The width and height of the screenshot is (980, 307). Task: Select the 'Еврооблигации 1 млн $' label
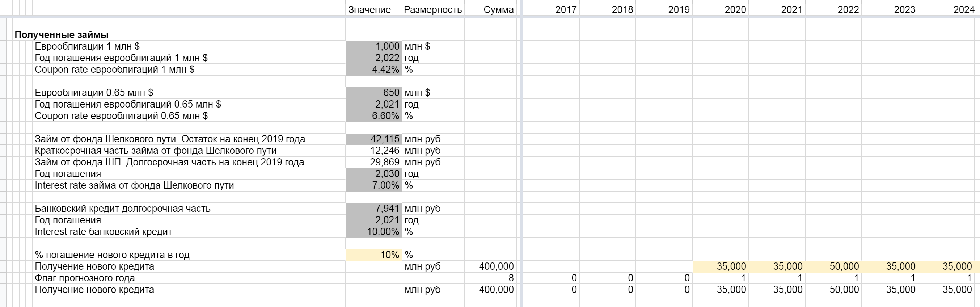coord(87,46)
